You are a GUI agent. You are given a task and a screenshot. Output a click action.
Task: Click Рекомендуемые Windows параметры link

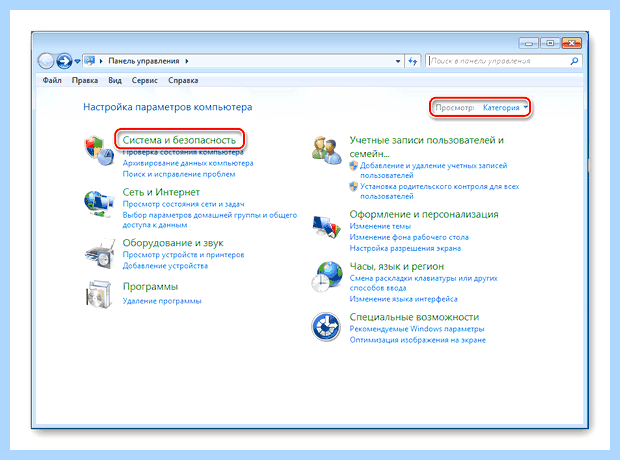[417, 329]
